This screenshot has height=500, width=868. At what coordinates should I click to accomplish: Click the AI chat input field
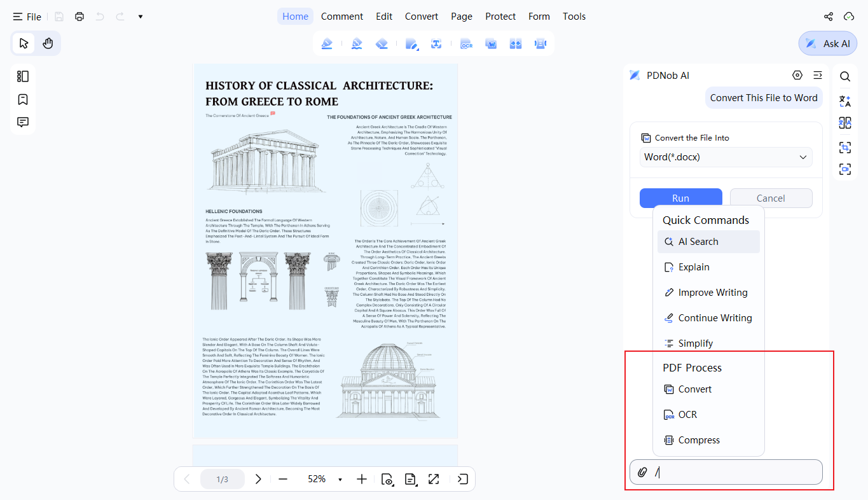pyautogui.click(x=726, y=472)
